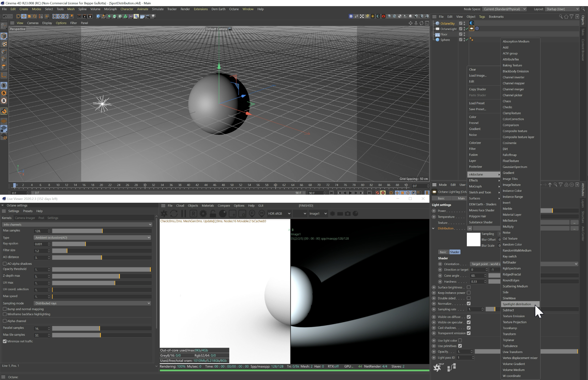
Task: Click the Undo arrow icon
Action: click(5, 16)
